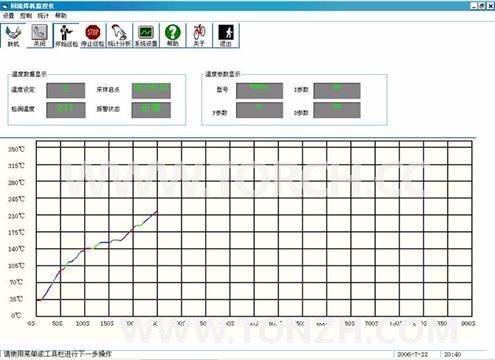Click the temperature setting (温度设定) value field
Image resolution: width=495 pixels, height=360 pixels.
66,90
